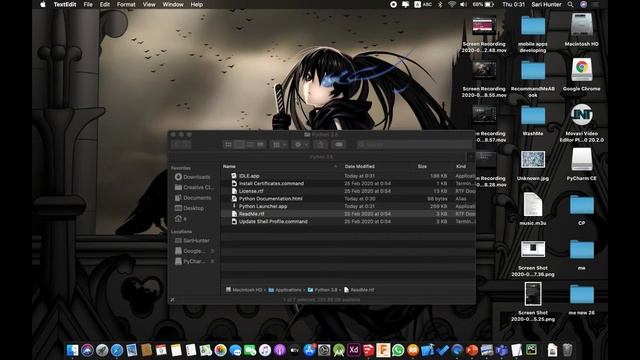Click Finder toolbar Edit Tags icon
This screenshot has height=360, width=640.
click(338, 144)
